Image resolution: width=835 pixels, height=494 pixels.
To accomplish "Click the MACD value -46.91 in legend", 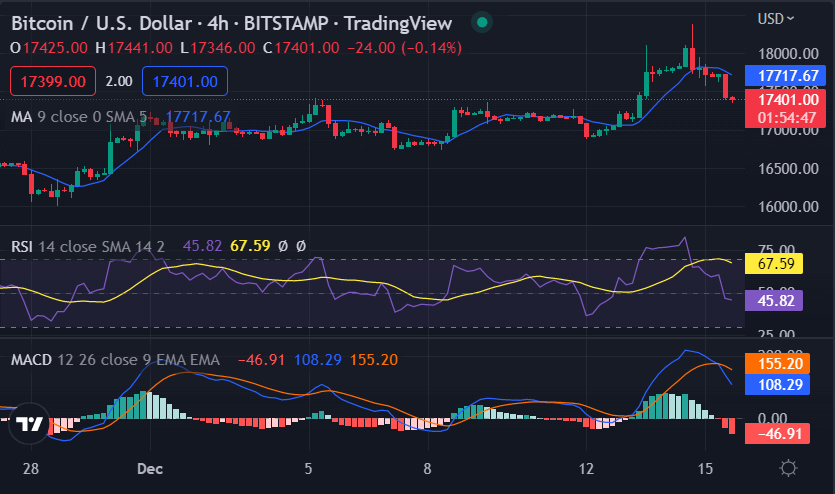I will 261,360.
